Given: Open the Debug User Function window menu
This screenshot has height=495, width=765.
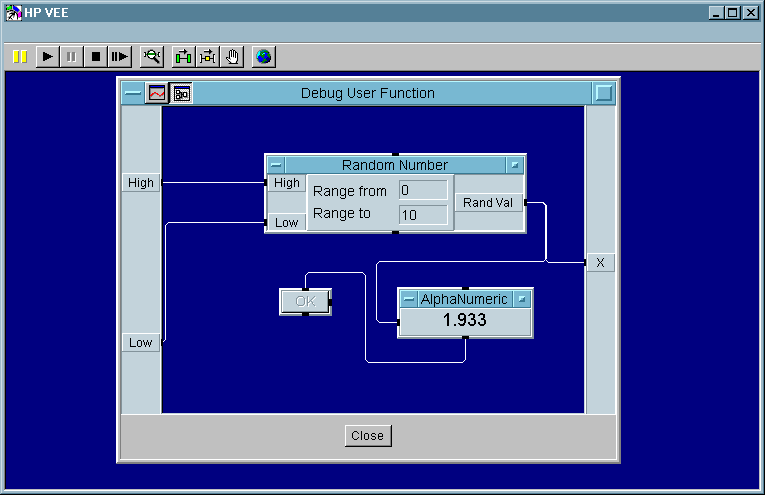Looking at the screenshot, I should point(133,93).
